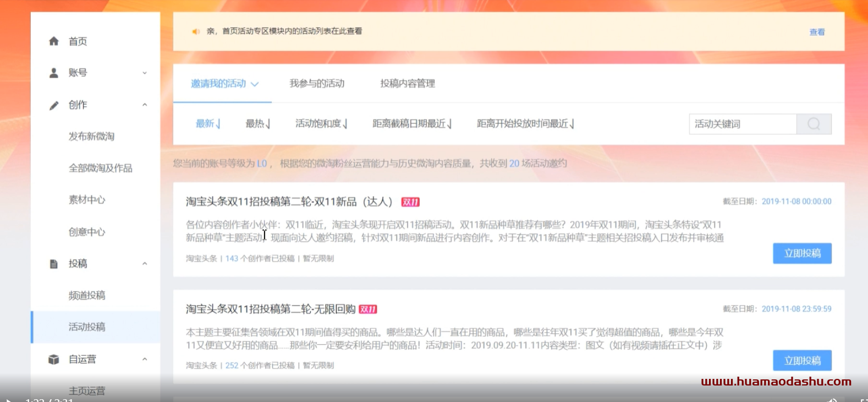Image resolution: width=868 pixels, height=402 pixels.
Task: Switch to 我参与的活动 tab
Action: (317, 84)
